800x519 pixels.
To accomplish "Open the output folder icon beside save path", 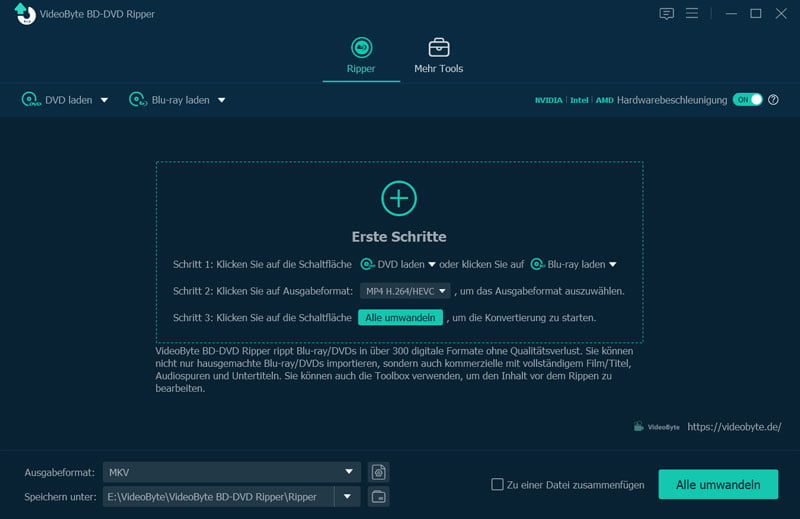I will coord(378,496).
